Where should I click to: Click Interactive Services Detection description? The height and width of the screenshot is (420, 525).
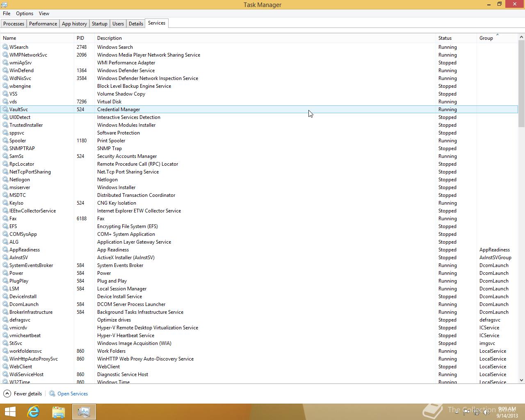click(x=129, y=117)
